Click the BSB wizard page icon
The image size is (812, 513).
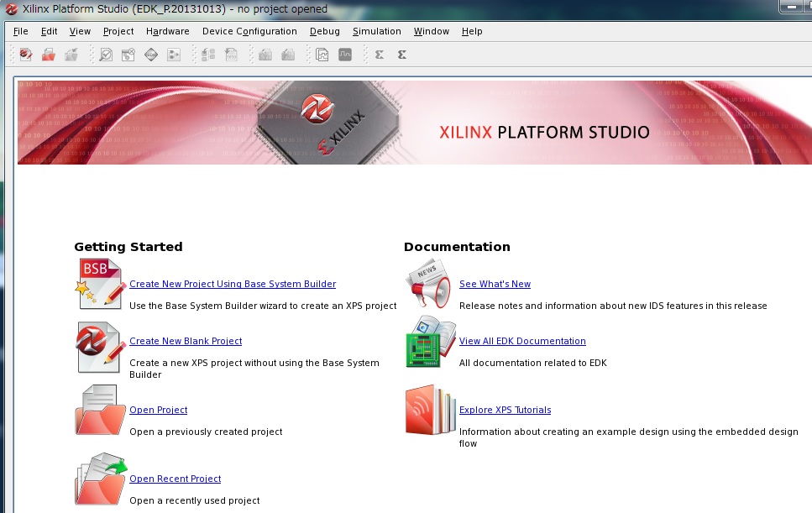pyautogui.click(x=101, y=284)
